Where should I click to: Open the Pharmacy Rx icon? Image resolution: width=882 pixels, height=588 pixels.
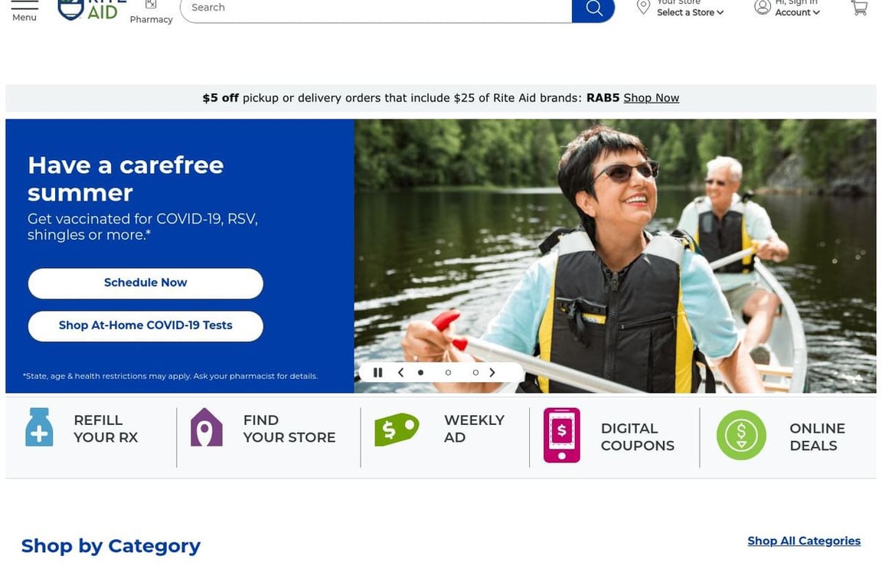(x=151, y=5)
